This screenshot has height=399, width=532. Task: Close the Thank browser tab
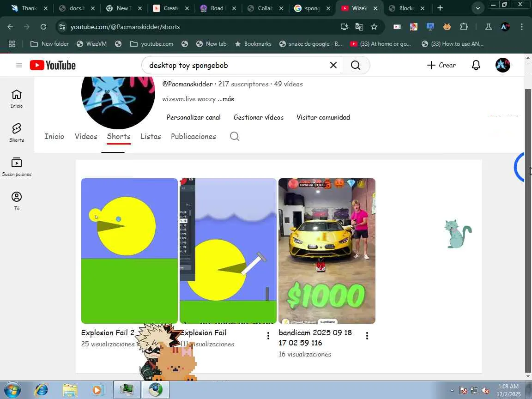click(45, 8)
